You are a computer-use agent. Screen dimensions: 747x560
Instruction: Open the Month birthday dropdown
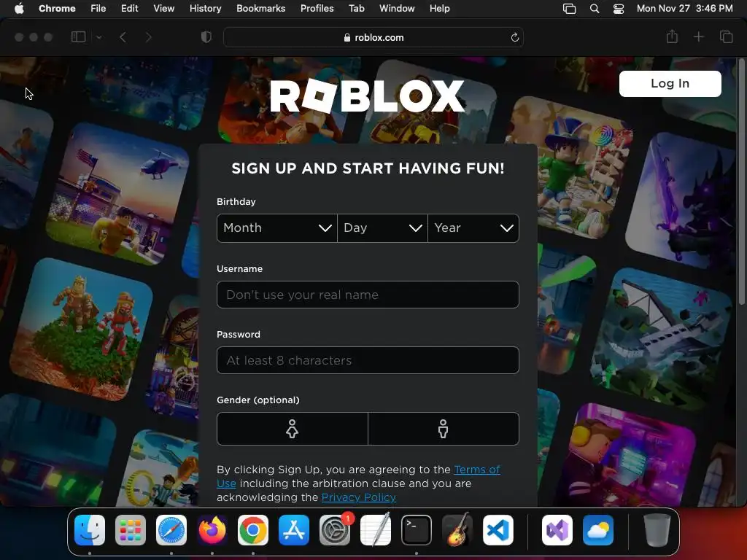tap(277, 228)
